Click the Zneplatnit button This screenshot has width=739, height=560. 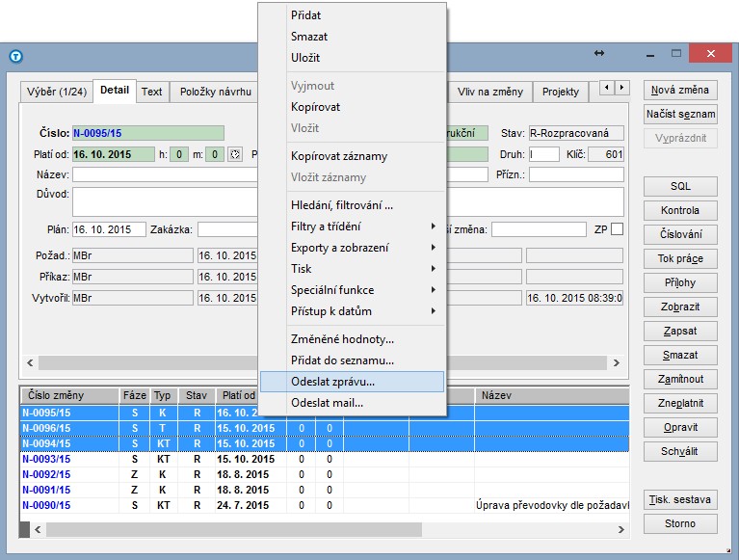tap(680, 403)
